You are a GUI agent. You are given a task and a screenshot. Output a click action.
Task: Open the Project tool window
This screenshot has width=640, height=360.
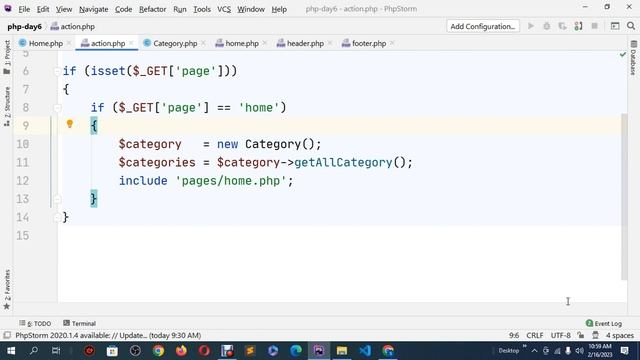[7, 58]
